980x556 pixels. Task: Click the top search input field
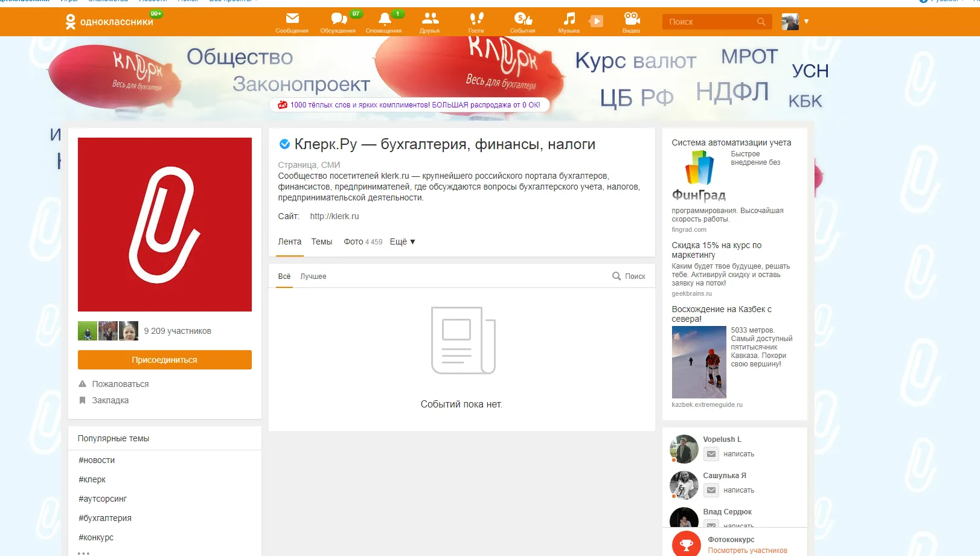tap(709, 22)
